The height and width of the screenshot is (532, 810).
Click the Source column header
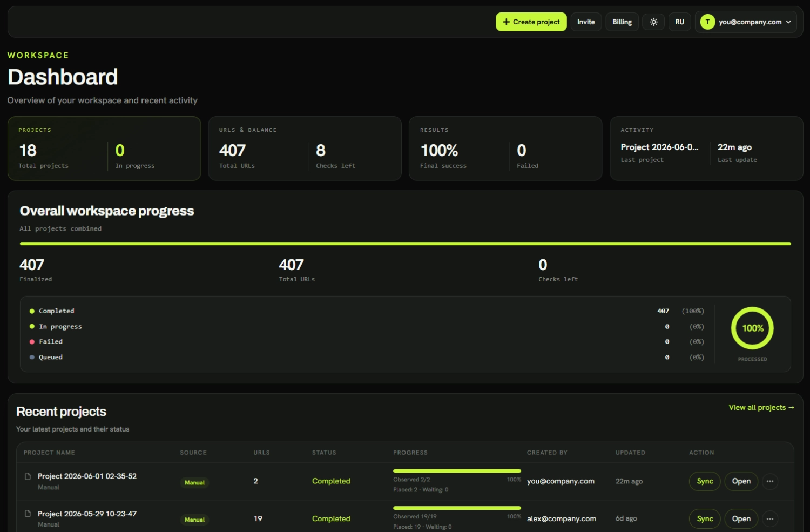[193, 453]
